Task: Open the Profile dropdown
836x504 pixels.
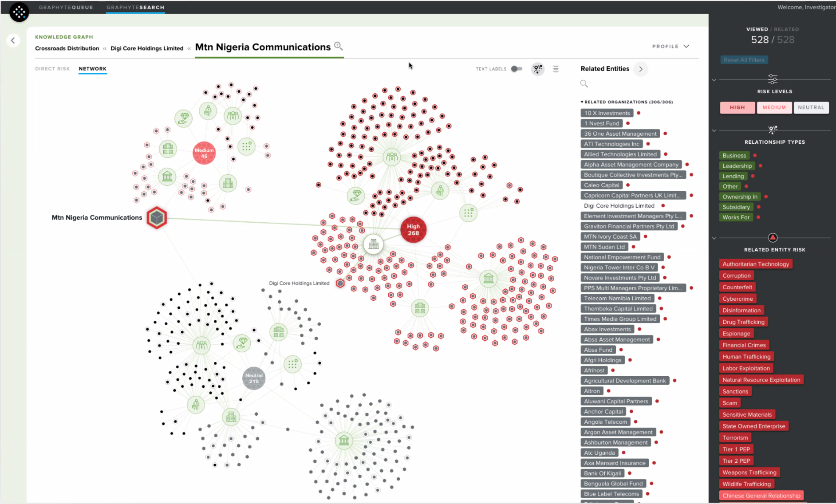Action: 670,46
